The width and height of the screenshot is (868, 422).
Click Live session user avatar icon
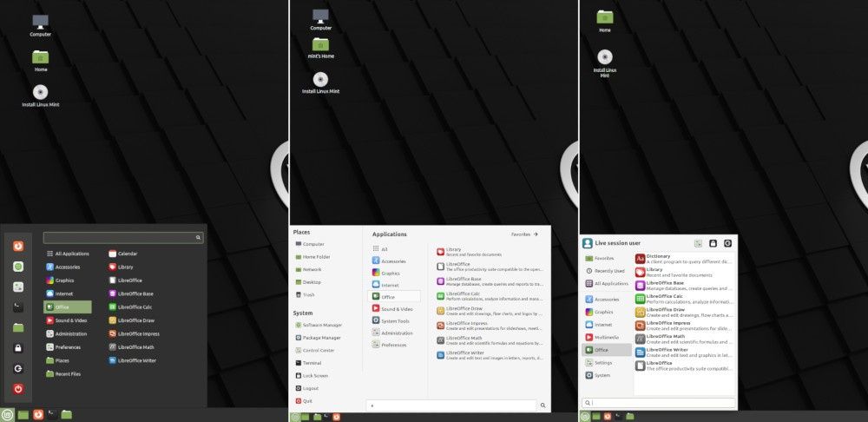click(588, 243)
